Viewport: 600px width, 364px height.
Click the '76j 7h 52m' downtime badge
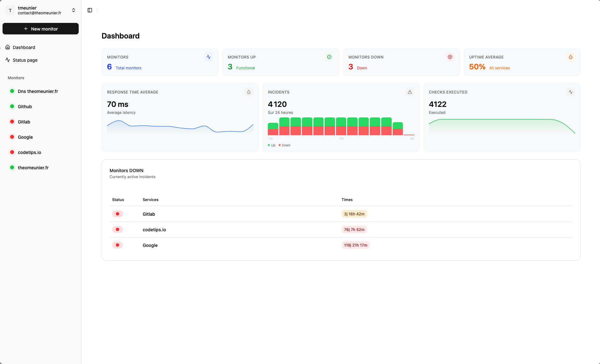click(354, 229)
